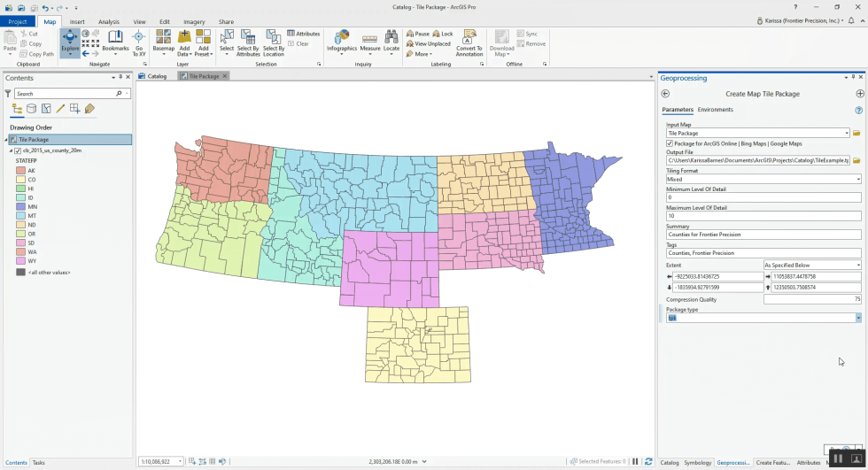Switch to the Analysis ribbon tab
This screenshot has width=868, height=470.
(x=108, y=21)
